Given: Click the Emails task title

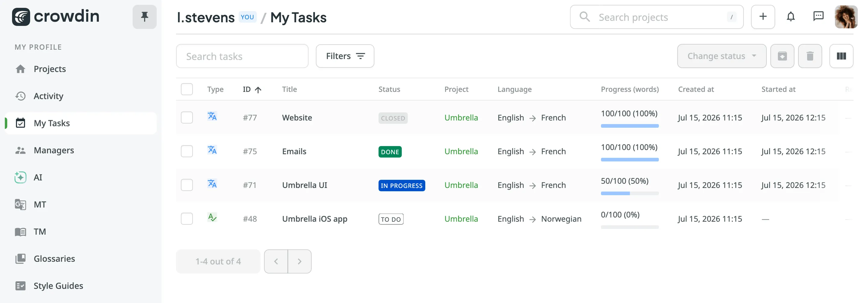Looking at the screenshot, I should coord(294,151).
